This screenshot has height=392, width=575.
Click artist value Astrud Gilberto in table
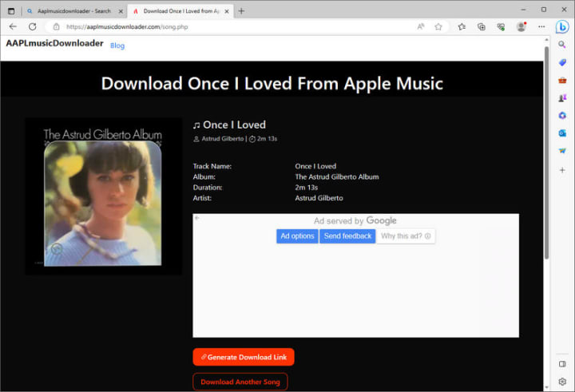(x=319, y=198)
